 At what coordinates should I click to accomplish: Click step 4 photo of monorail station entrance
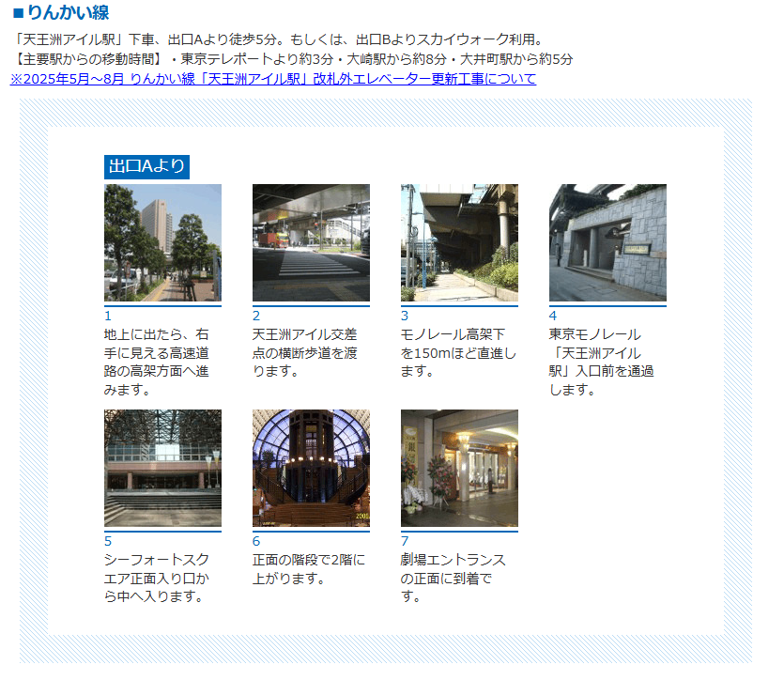(607, 242)
